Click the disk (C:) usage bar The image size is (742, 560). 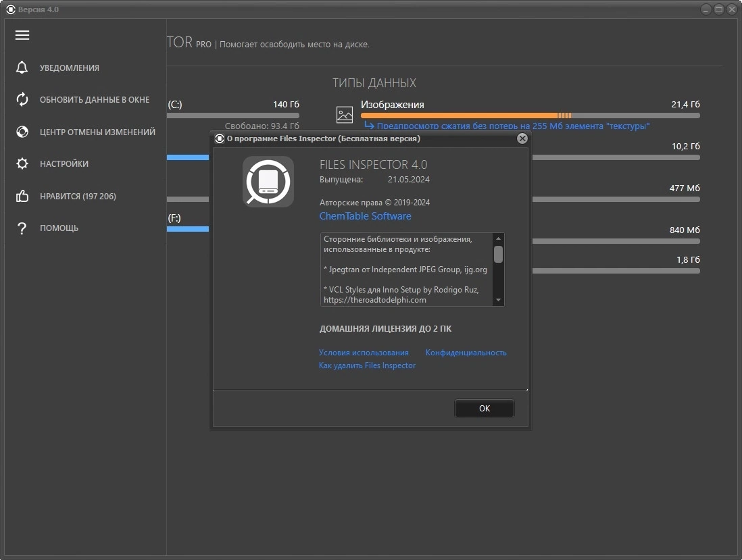coord(233,116)
